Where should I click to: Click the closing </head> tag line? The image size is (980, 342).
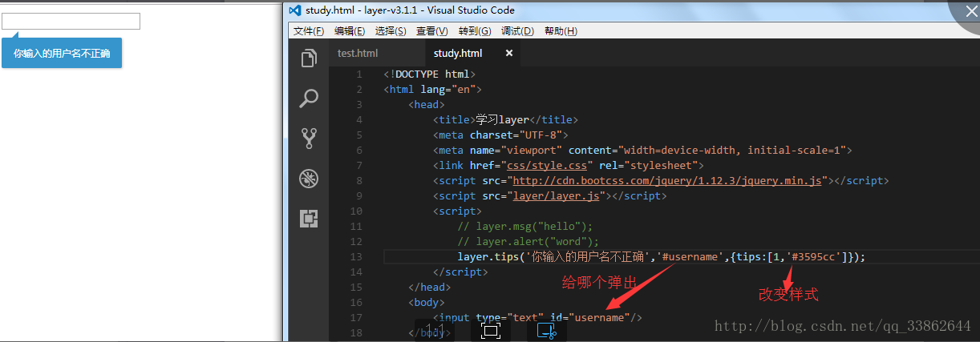430,287
